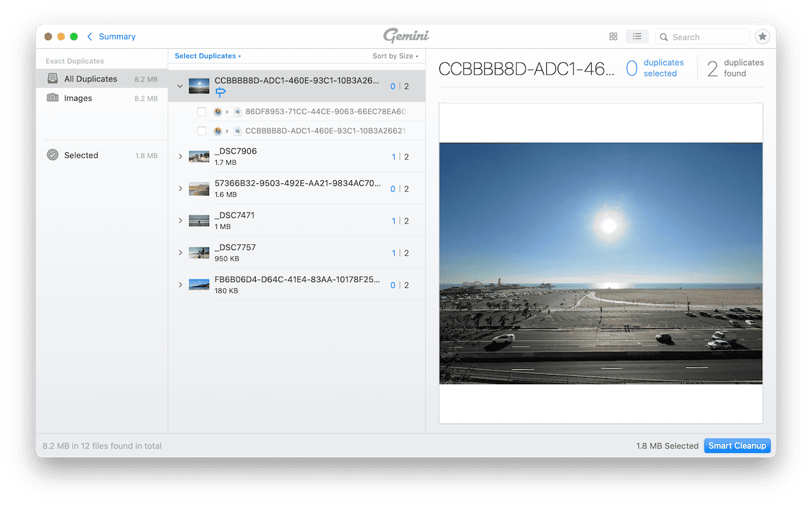Click Photos app icon beside CCBBBB8D file row
This screenshot has width=812, height=505.
(x=217, y=131)
